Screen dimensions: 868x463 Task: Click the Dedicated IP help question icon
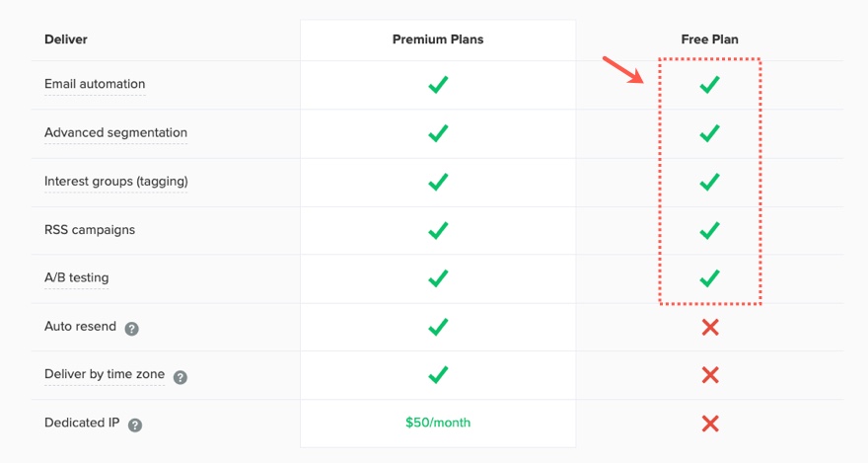pos(135,424)
